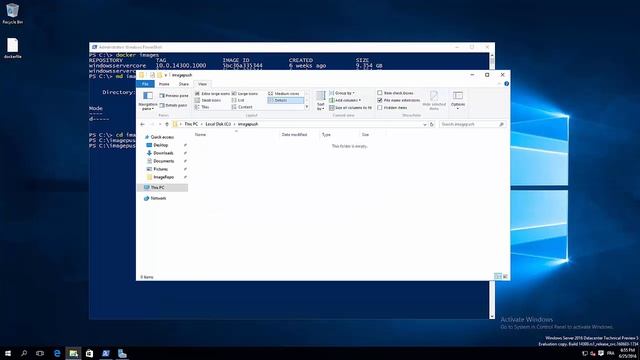
Task: Choose the Content layout option
Action: [x=242, y=107]
